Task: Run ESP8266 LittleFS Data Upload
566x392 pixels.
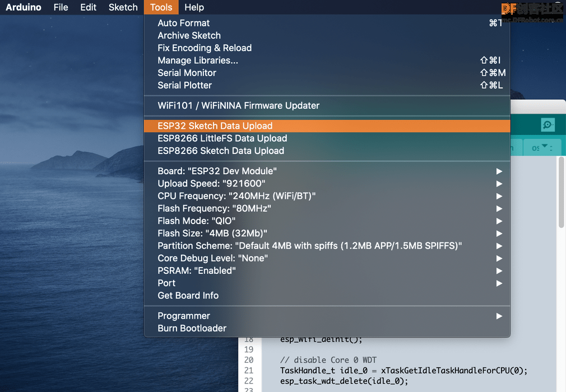Action: tap(327, 138)
